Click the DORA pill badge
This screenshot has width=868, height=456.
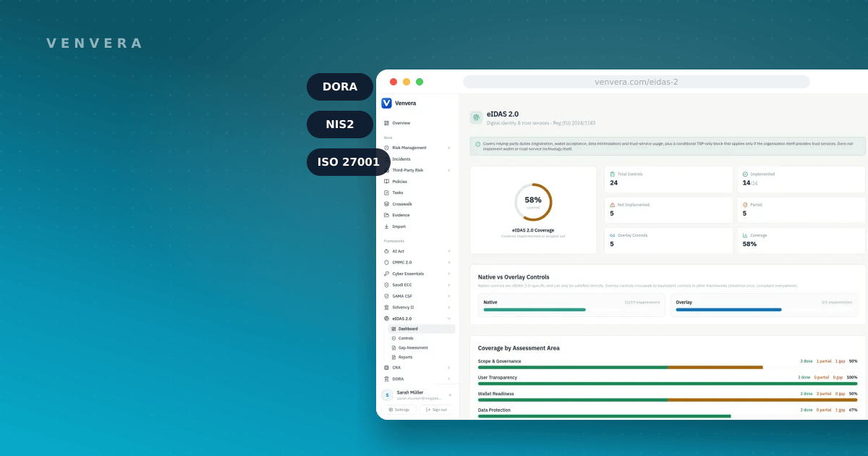click(x=340, y=87)
